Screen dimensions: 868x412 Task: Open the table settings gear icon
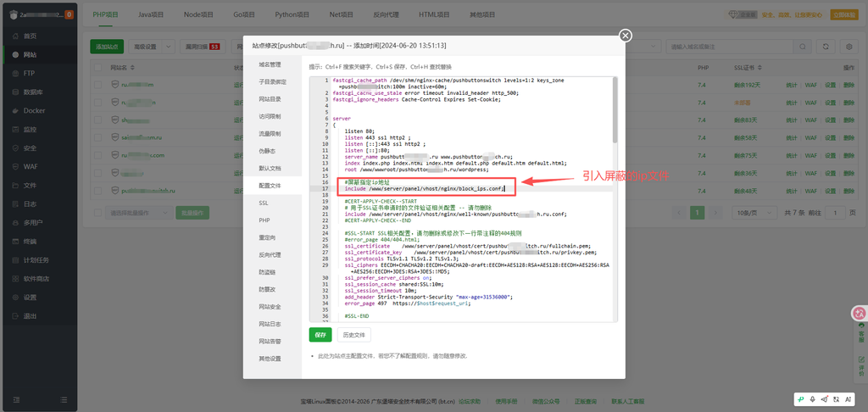tap(849, 47)
